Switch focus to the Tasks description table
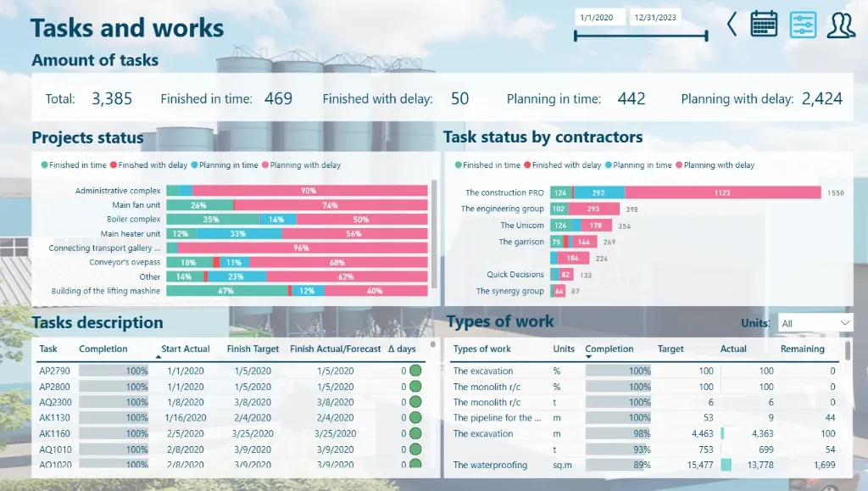Viewport: 868px width, 491px height. coord(96,323)
